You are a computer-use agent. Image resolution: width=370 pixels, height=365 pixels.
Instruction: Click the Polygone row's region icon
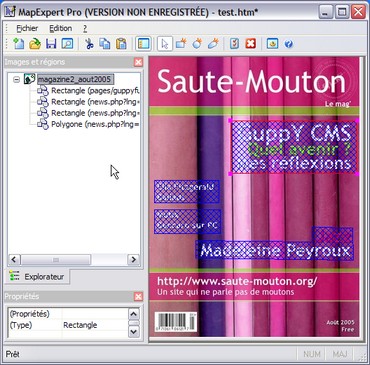pyautogui.click(x=43, y=124)
